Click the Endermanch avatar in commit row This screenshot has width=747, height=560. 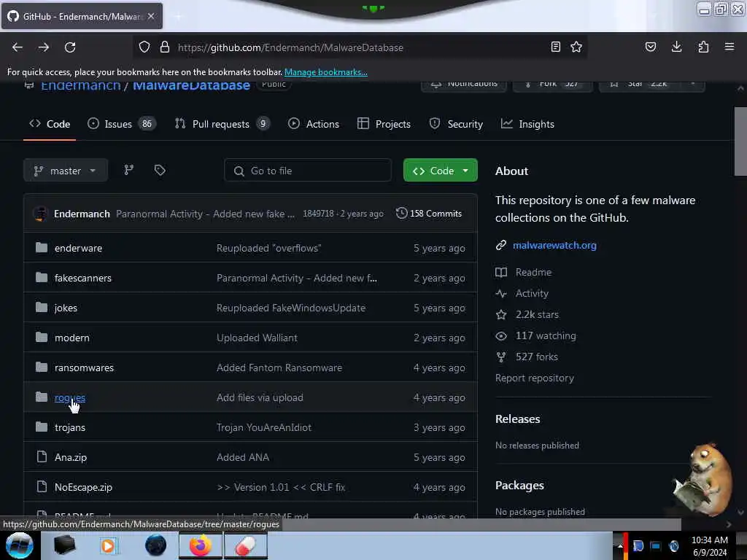point(41,214)
